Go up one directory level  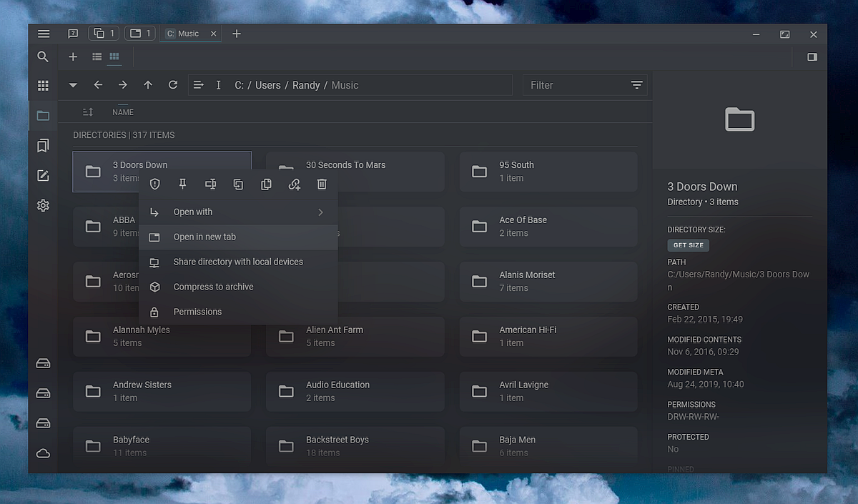(x=148, y=85)
